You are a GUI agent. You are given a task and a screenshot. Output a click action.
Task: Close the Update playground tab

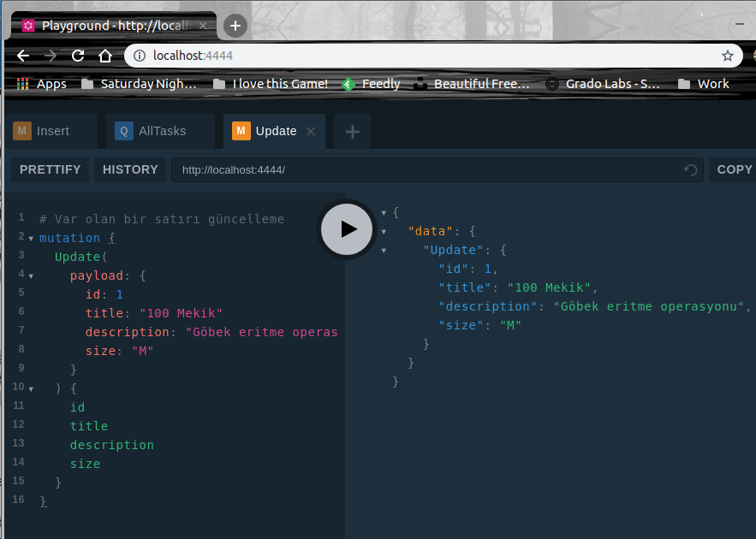(311, 131)
